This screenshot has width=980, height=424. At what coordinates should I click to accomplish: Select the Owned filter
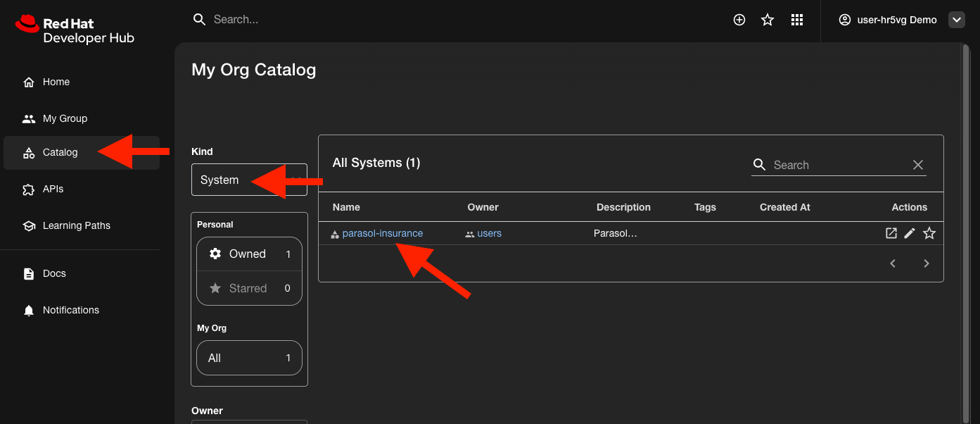(249, 254)
